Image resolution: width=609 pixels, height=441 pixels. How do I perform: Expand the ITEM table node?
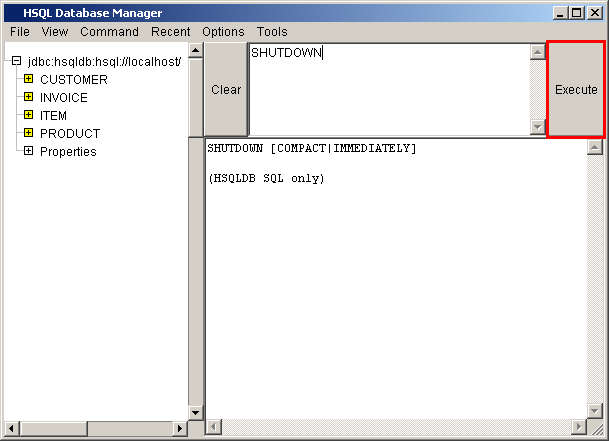pyautogui.click(x=28, y=116)
